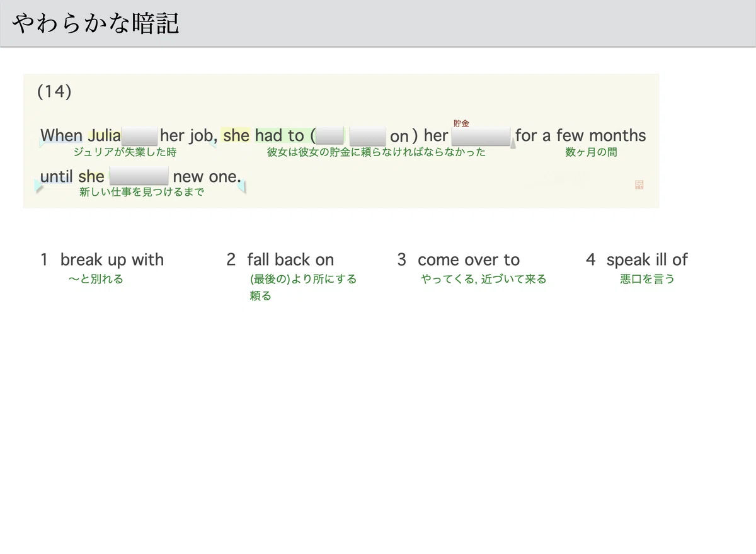Click the hint 悪口を言う
Viewport: 756px width, 554px height.
click(647, 279)
